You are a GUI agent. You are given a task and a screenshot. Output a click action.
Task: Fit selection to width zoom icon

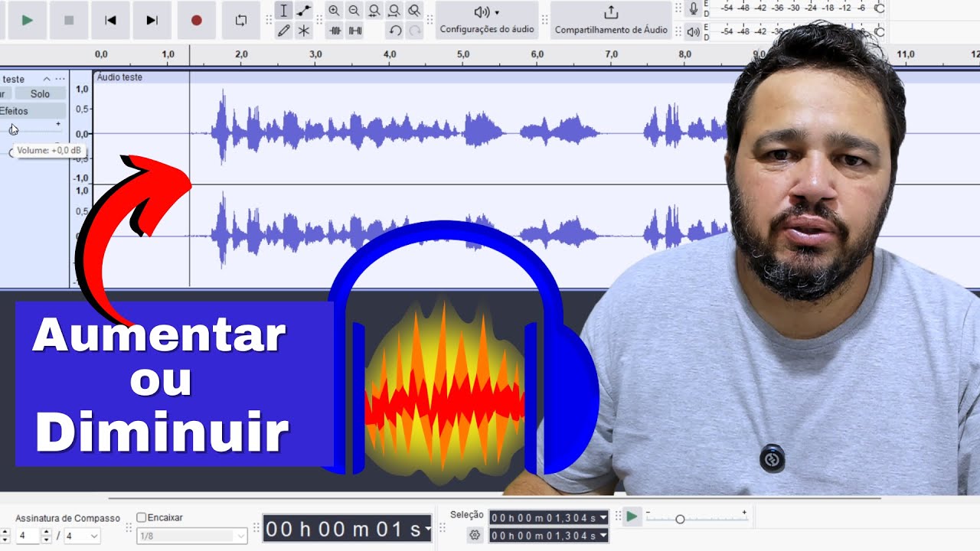pyautogui.click(x=374, y=11)
